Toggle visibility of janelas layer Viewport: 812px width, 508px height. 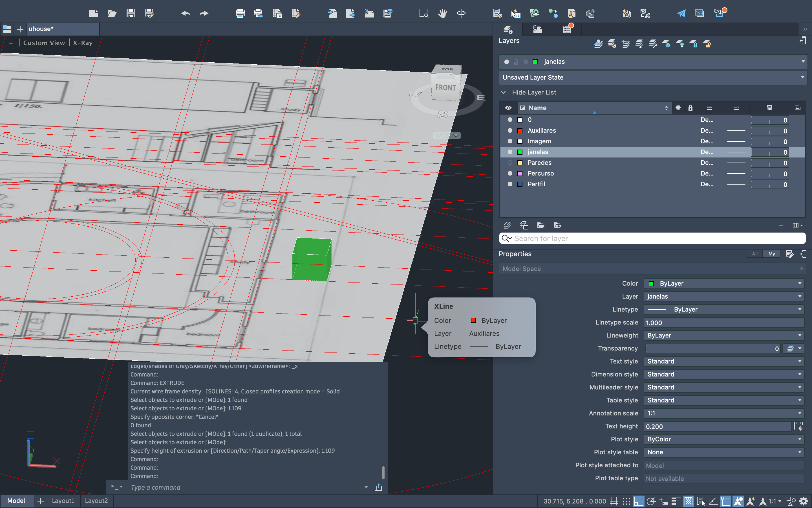coord(510,152)
